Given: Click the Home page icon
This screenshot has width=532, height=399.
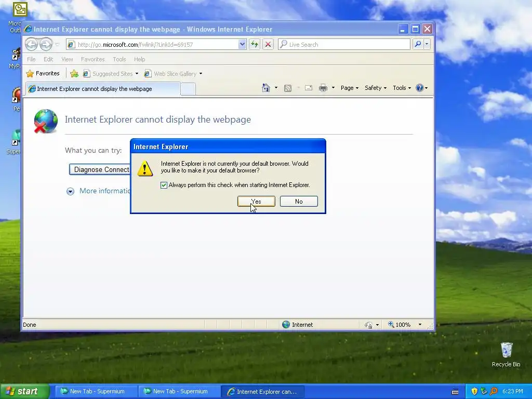Looking at the screenshot, I should click(x=265, y=88).
